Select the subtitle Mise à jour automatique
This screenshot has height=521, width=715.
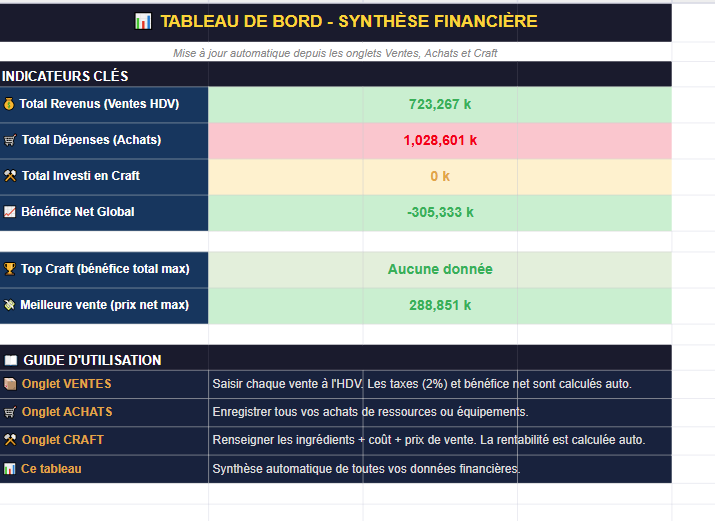(335, 53)
